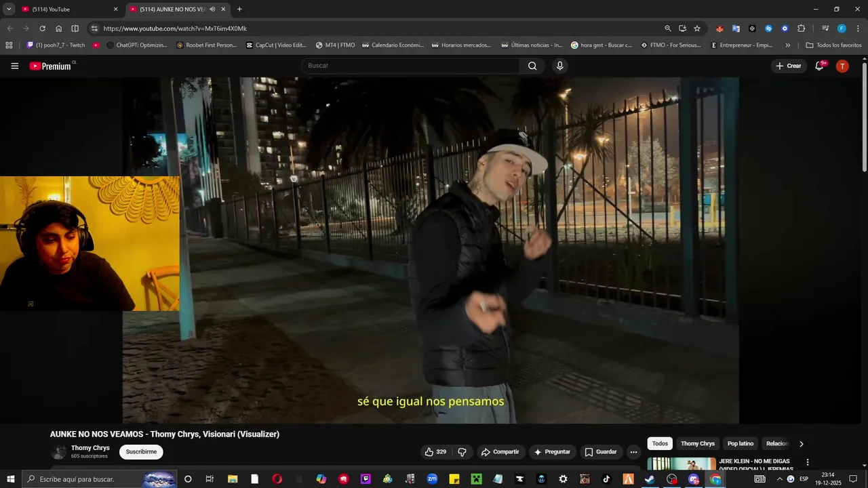The height and width of the screenshot is (488, 868).
Task: Show hidden system tray icons
Action: (x=779, y=479)
